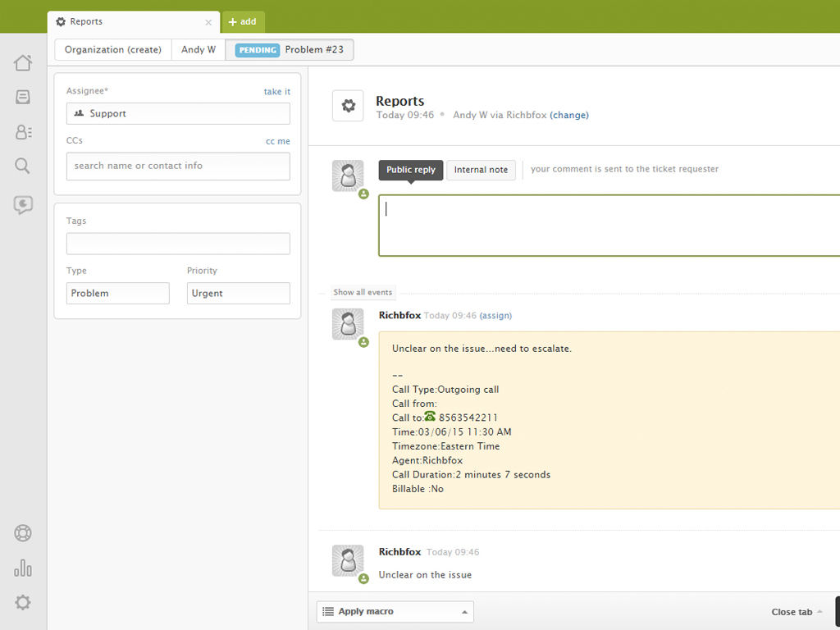Click the Search magnifier icon in sidebar

tap(23, 167)
